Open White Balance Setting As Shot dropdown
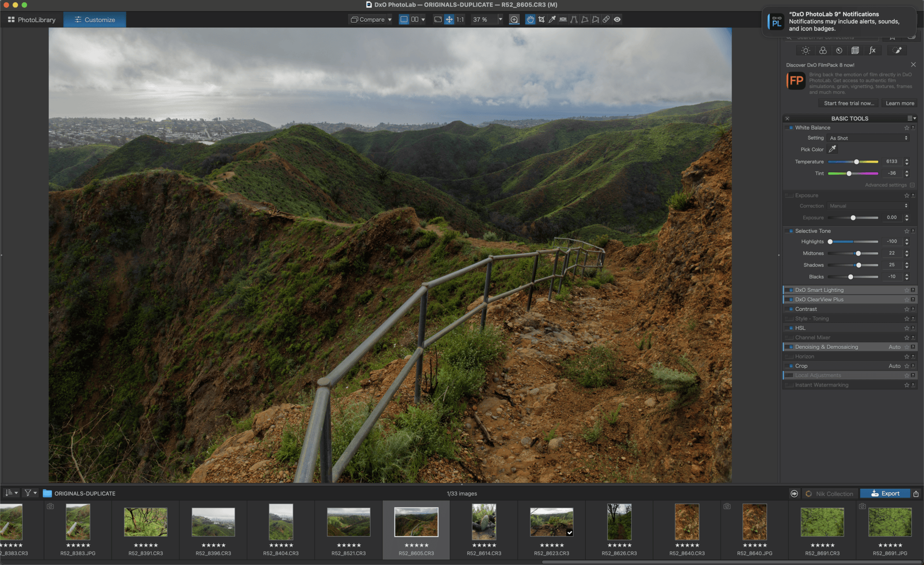Viewport: 924px width, 565px height. [868, 138]
